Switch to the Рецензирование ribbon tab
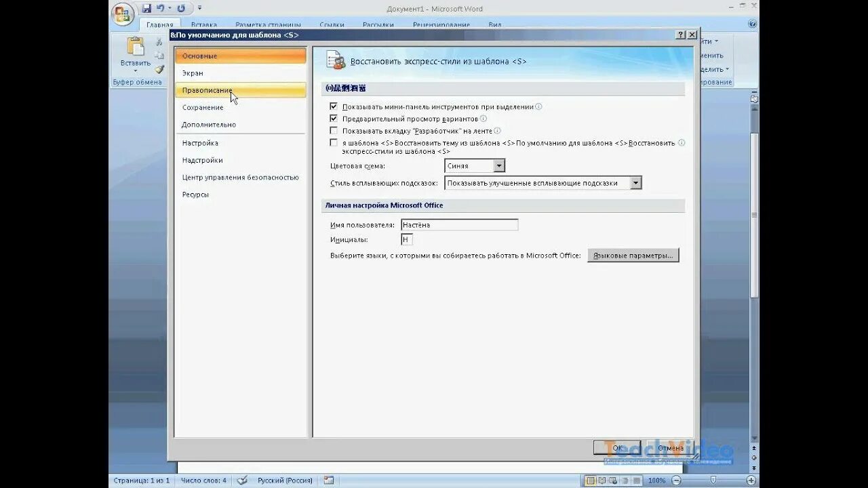 click(441, 24)
